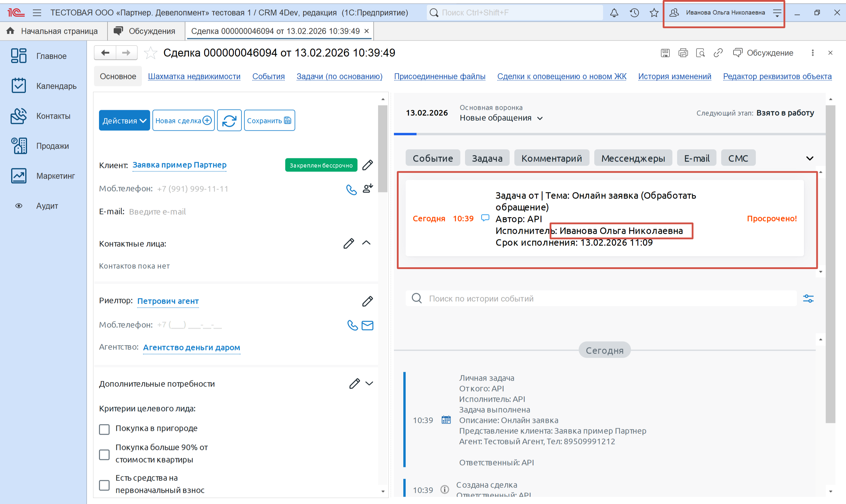The height and width of the screenshot is (504, 846).
Task: Click the Сохранить button
Action: tap(269, 120)
